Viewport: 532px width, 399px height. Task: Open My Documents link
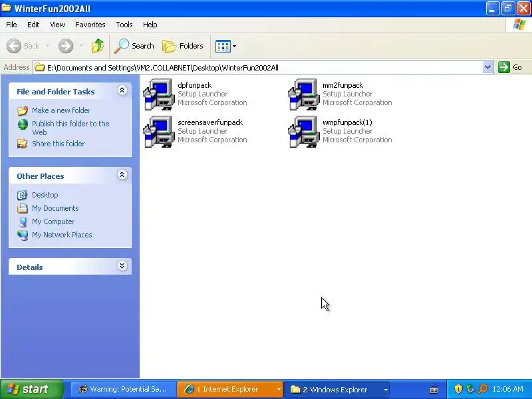(55, 208)
